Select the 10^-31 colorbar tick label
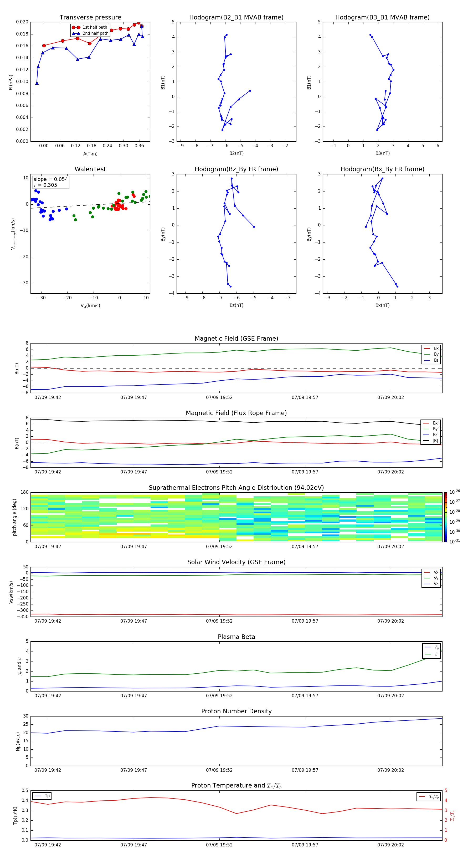Image resolution: width=473 pixels, height=868 pixels. (455, 542)
